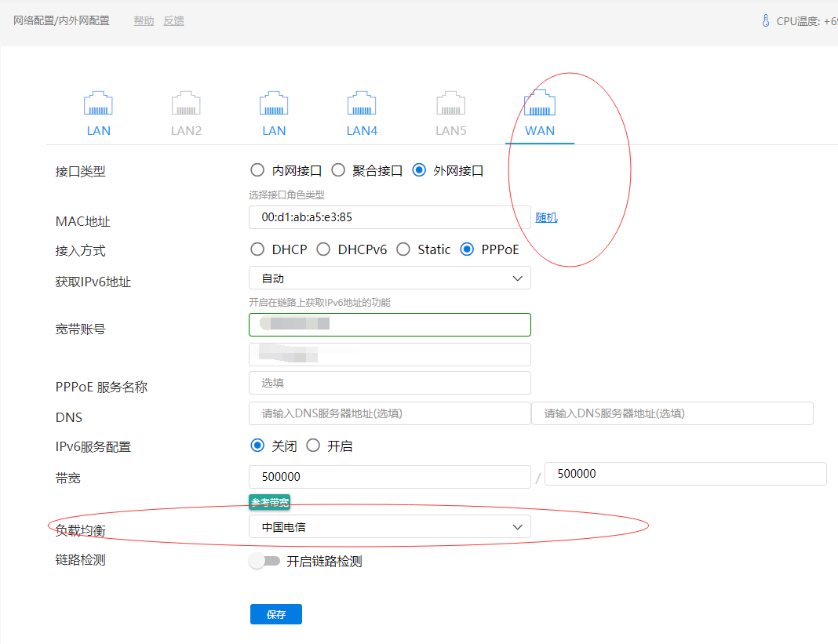Viewport: 838px width, 644px height.
Task: Toggle the 开启链路检测 switch
Action: tap(264, 561)
